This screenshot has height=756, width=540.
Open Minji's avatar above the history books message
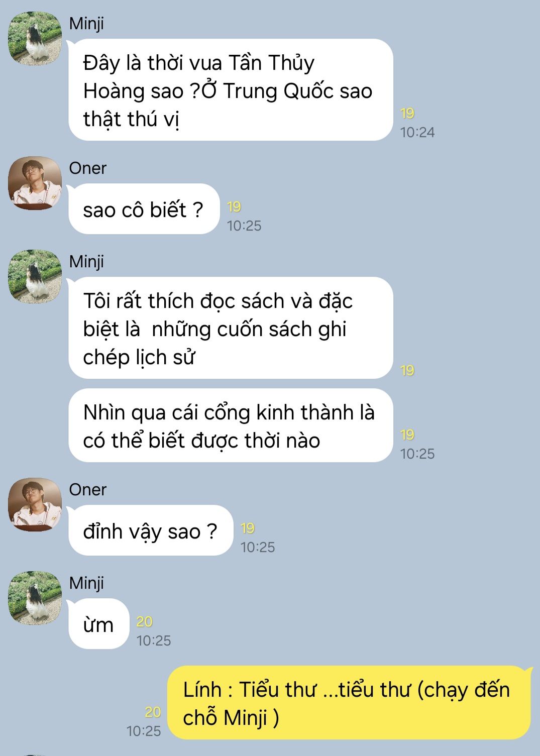(35, 276)
